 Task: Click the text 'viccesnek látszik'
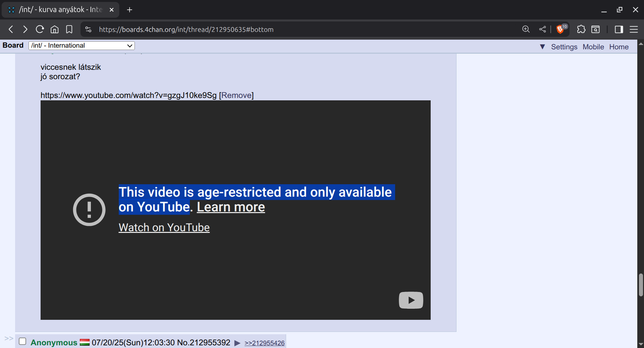pos(71,67)
